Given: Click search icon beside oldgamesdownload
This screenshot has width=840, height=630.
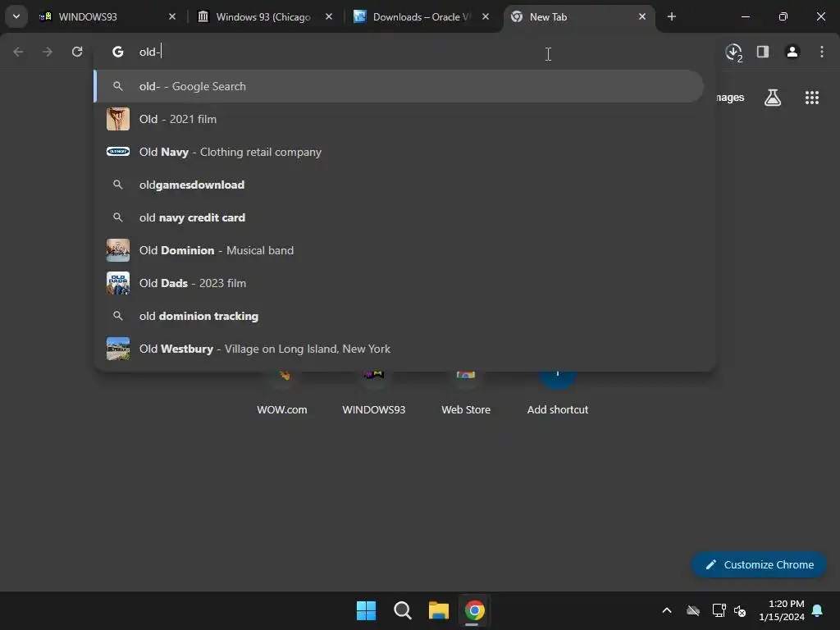Looking at the screenshot, I should tap(118, 185).
